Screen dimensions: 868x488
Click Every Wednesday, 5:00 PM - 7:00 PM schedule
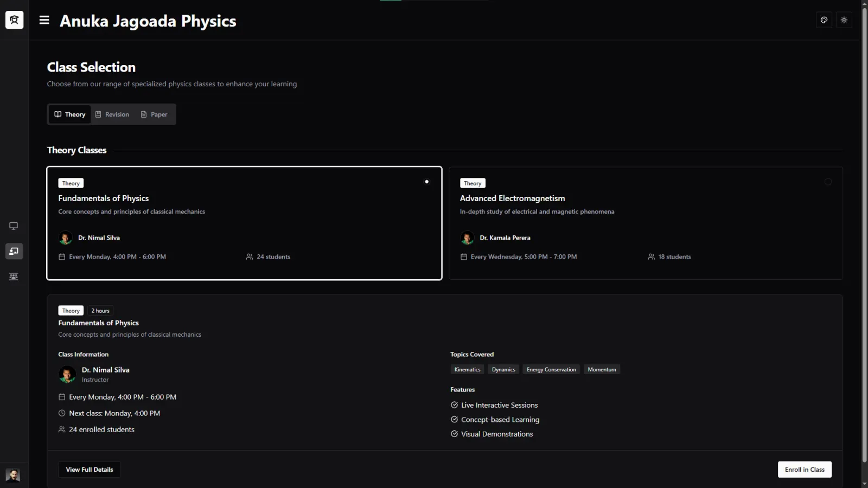519,257
